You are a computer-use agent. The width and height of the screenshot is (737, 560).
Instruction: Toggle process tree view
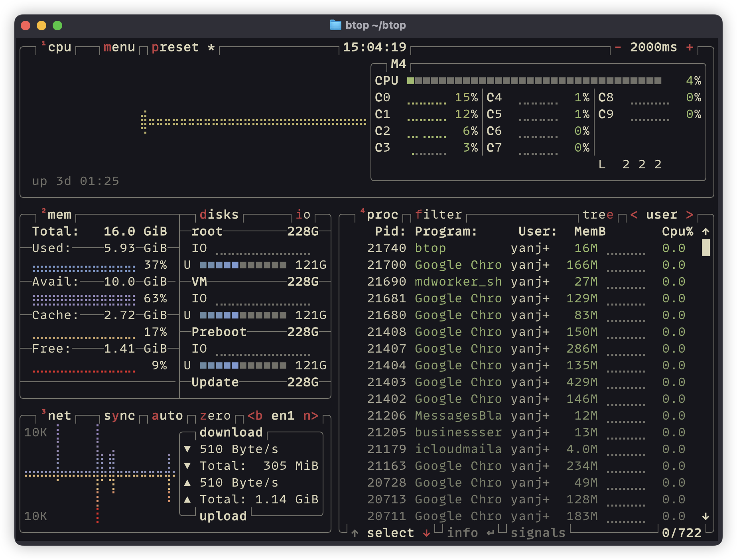pos(598,215)
